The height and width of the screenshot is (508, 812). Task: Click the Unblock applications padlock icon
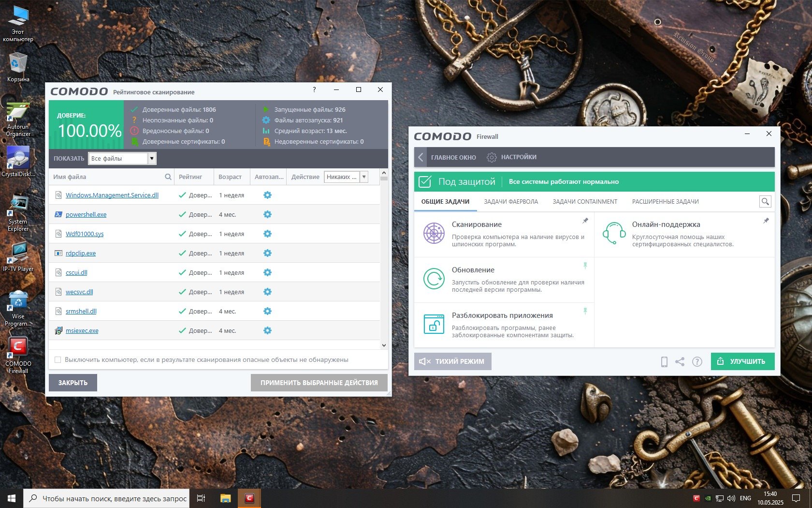[x=434, y=324]
